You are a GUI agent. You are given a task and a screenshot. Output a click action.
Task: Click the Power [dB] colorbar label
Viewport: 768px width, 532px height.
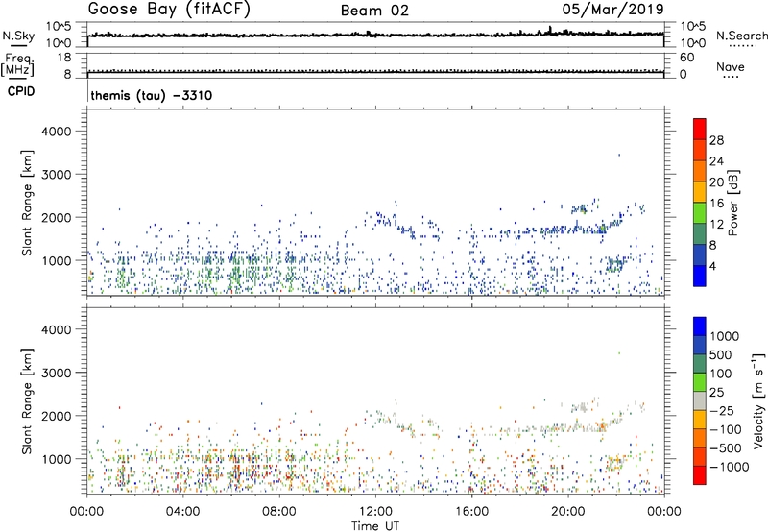pyautogui.click(x=732, y=203)
